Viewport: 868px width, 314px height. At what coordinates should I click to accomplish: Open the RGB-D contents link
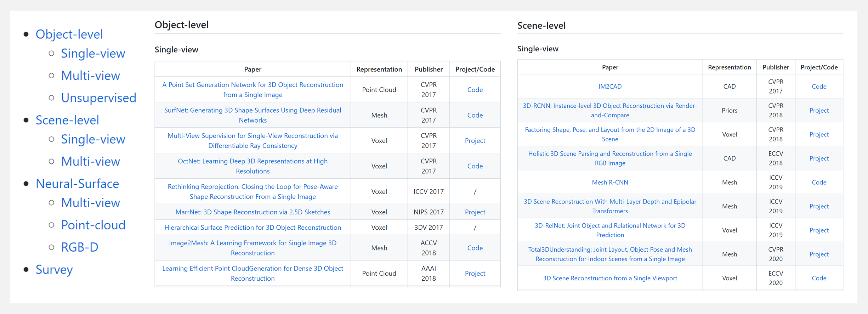tap(80, 247)
